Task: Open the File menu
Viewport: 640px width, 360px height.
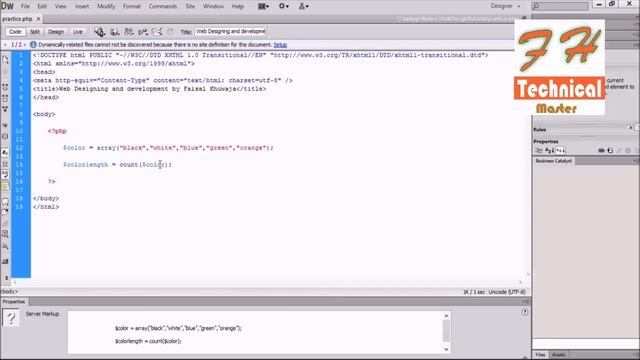Action: (25, 6)
